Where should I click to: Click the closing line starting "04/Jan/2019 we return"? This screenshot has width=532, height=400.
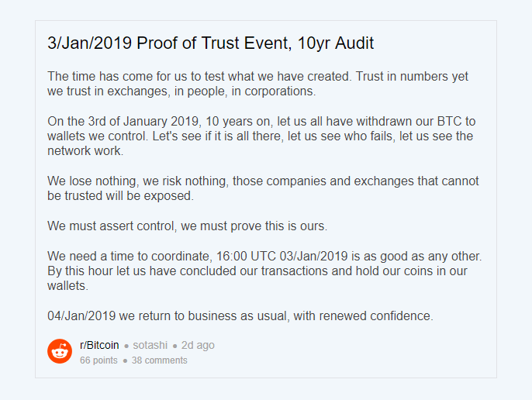tap(240, 316)
